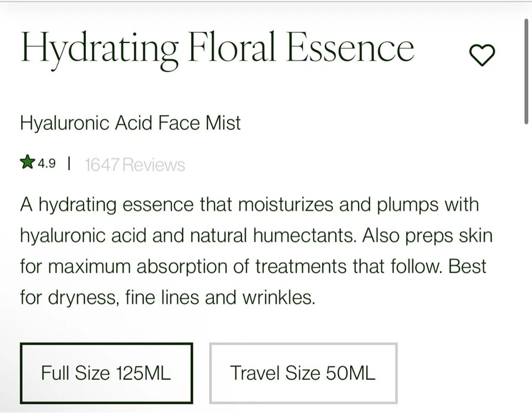Click the green star rating icon
Image resolution: width=532 pixels, height=413 pixels.
point(27,162)
